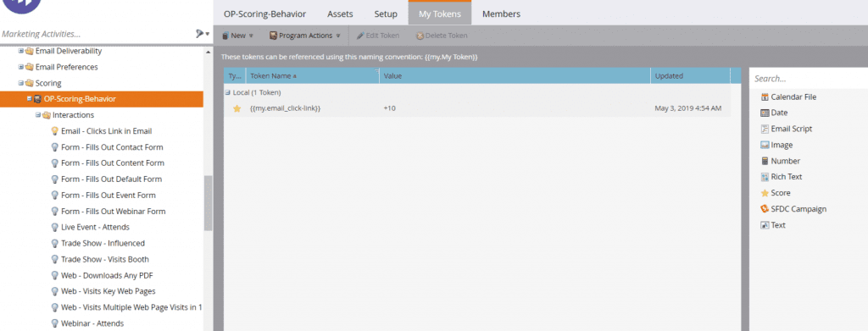This screenshot has width=868, height=331.
Task: Click lightbulb icon for Trade Show - Influenced
Action: [55, 243]
